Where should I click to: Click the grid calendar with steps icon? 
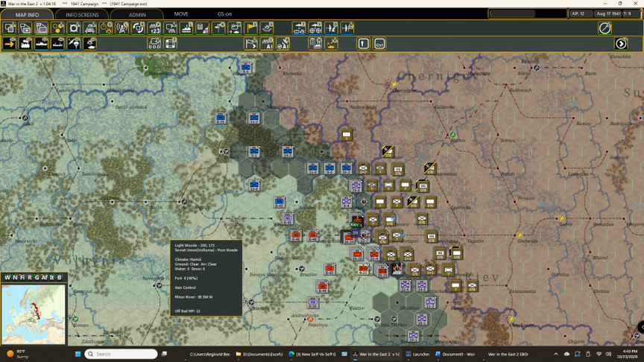203,28
